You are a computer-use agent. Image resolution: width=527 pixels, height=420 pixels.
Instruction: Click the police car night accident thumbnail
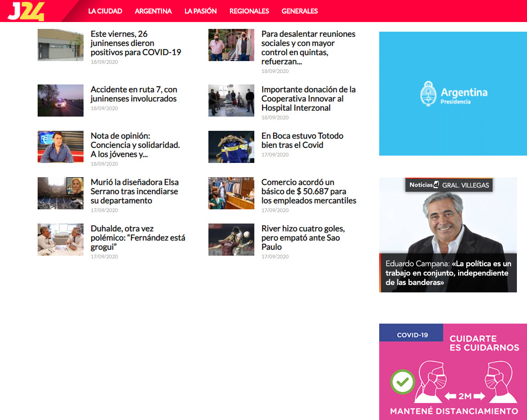pyautogui.click(x=61, y=101)
